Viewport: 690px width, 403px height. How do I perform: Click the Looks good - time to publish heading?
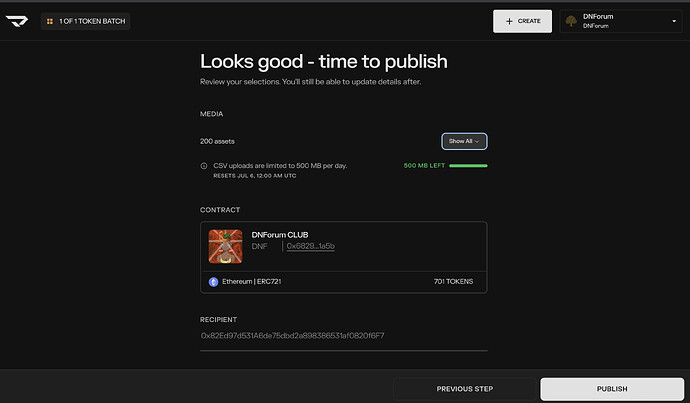point(324,62)
